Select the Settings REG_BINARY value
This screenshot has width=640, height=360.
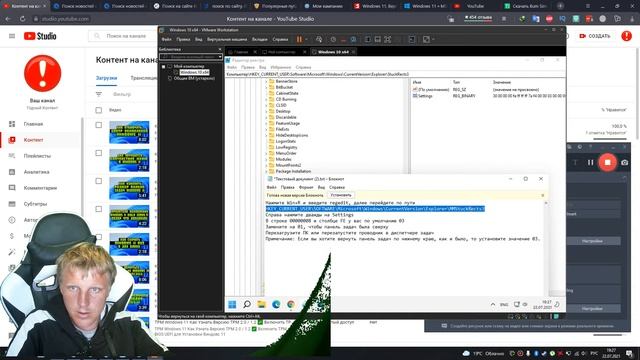click(x=425, y=96)
